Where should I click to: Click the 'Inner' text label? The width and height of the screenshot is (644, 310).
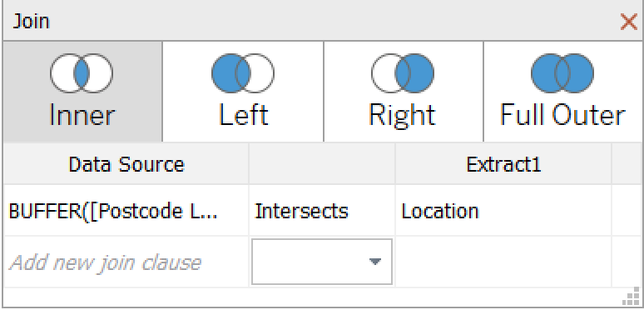coord(82,115)
